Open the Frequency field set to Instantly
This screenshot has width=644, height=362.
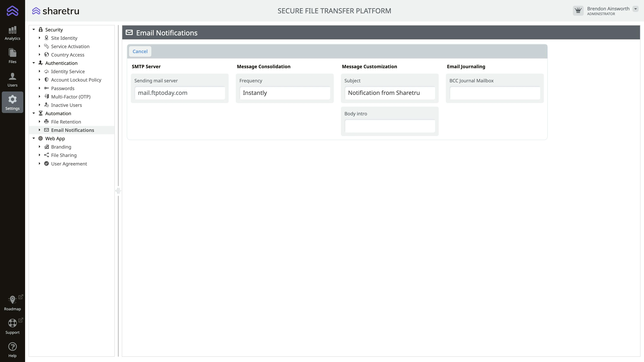(x=285, y=93)
